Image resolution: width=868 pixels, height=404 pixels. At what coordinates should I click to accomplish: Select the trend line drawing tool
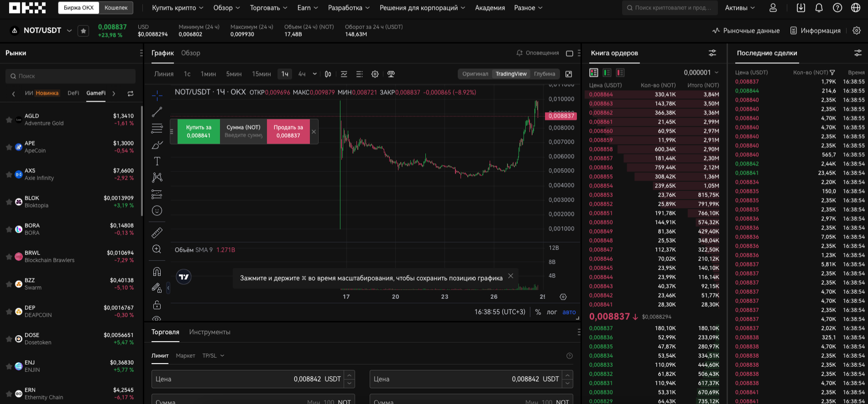157,112
